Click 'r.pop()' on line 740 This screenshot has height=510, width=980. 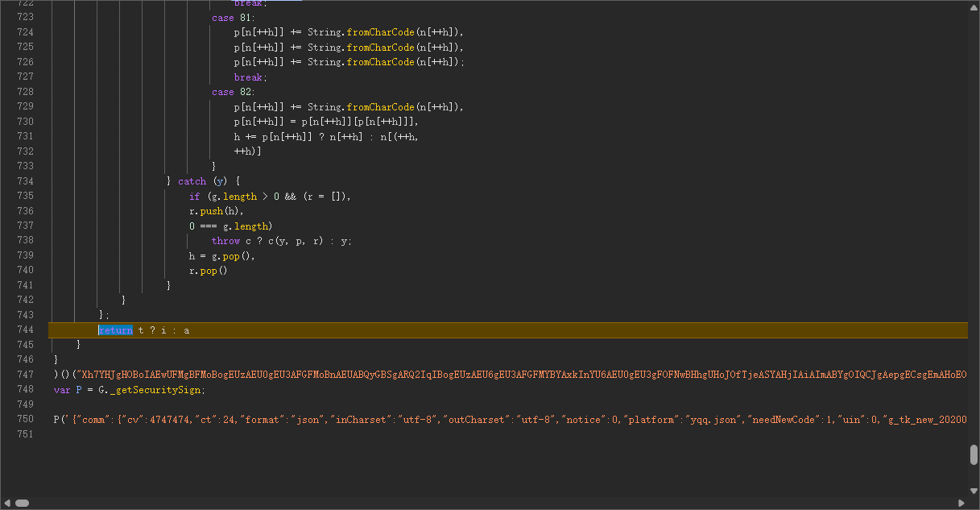point(209,271)
